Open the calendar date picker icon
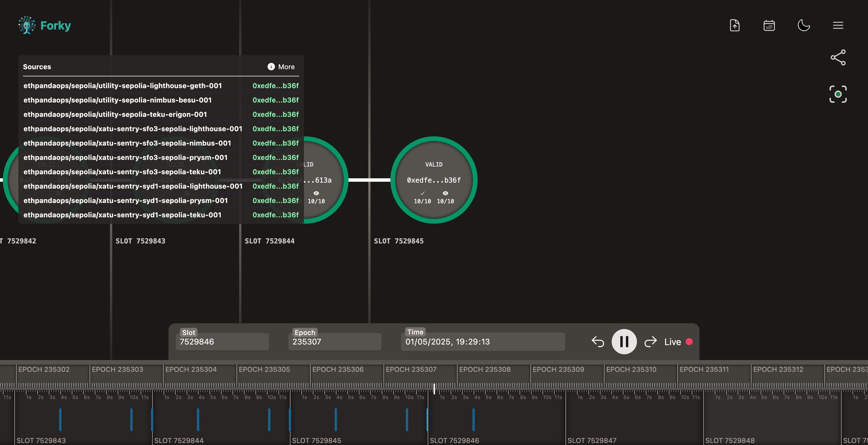 769,25
